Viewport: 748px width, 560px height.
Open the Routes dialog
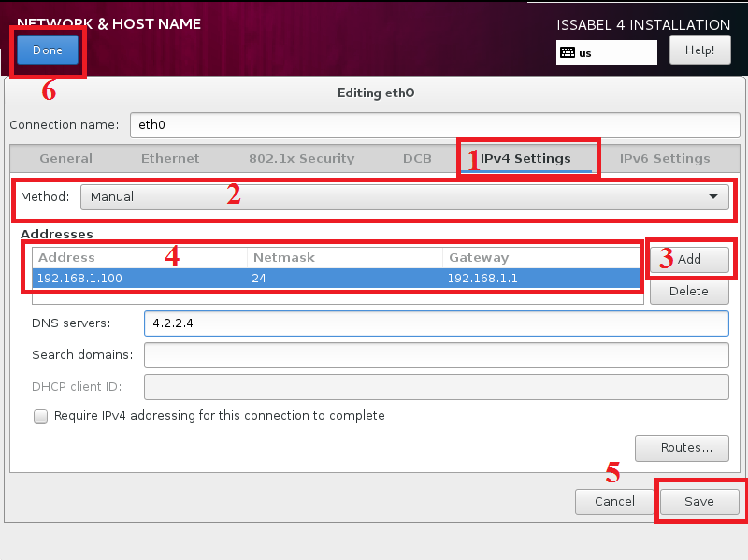click(681, 448)
